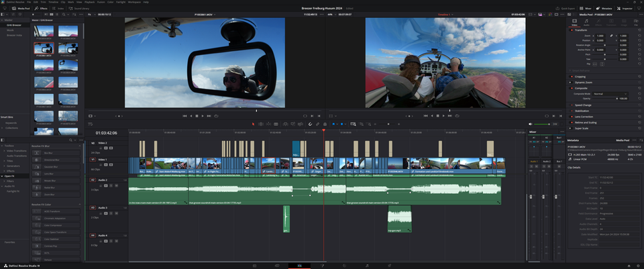Open the Metadata panel
The width and height of the screenshot is (644, 269).
604,8
